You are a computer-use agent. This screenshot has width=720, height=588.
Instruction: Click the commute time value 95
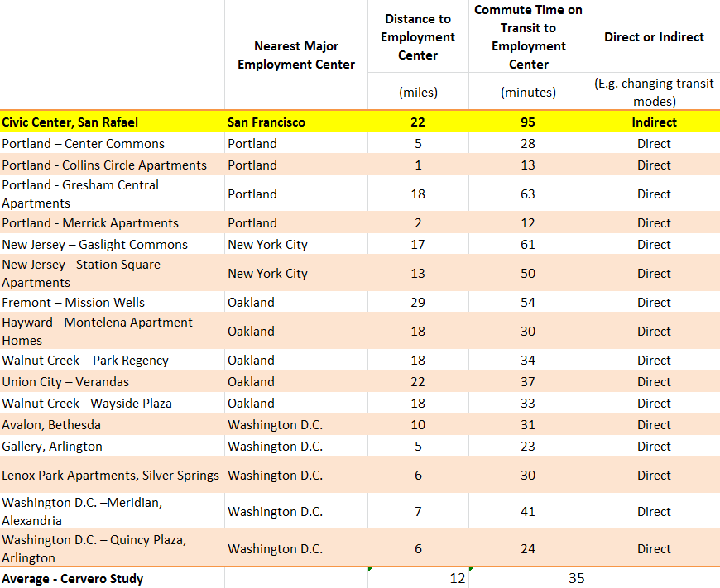pyautogui.click(x=528, y=122)
